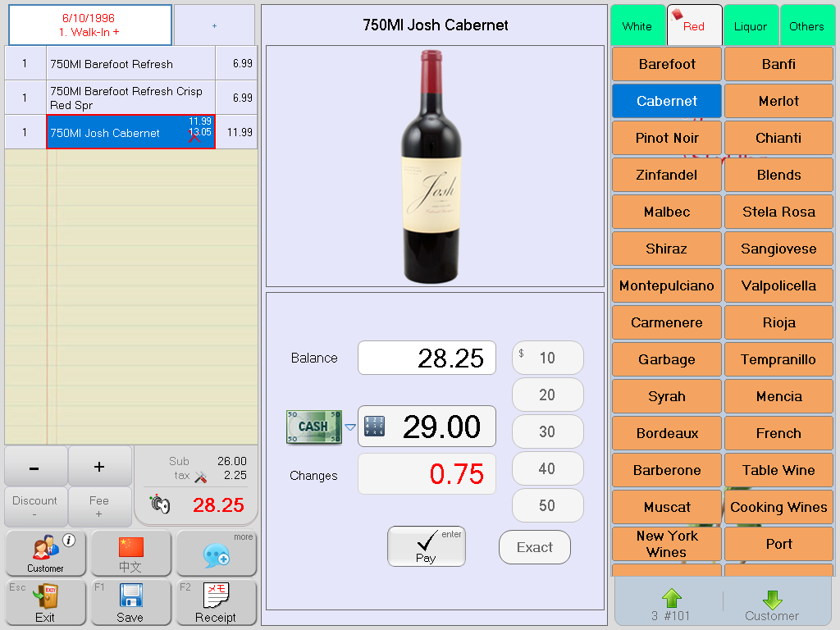Select the Blends category

click(x=778, y=175)
